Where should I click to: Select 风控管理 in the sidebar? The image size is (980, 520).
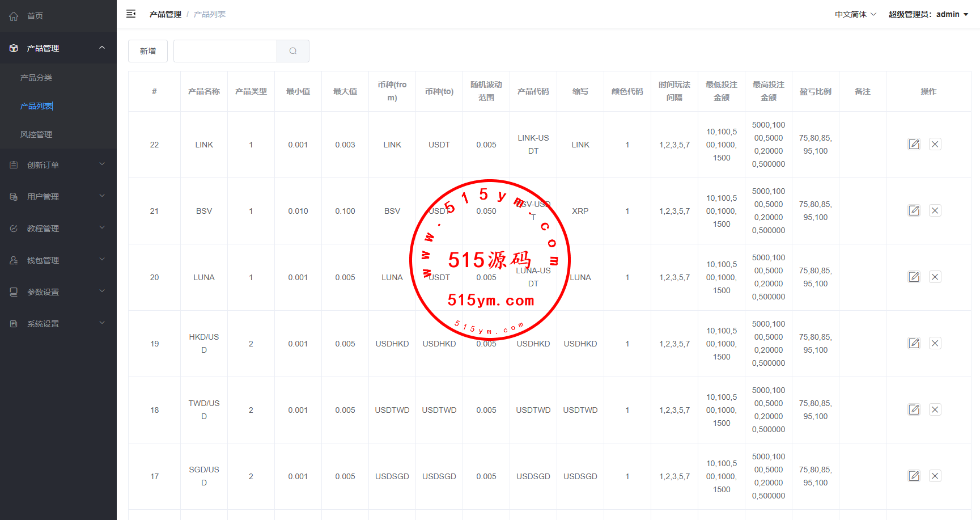click(36, 134)
